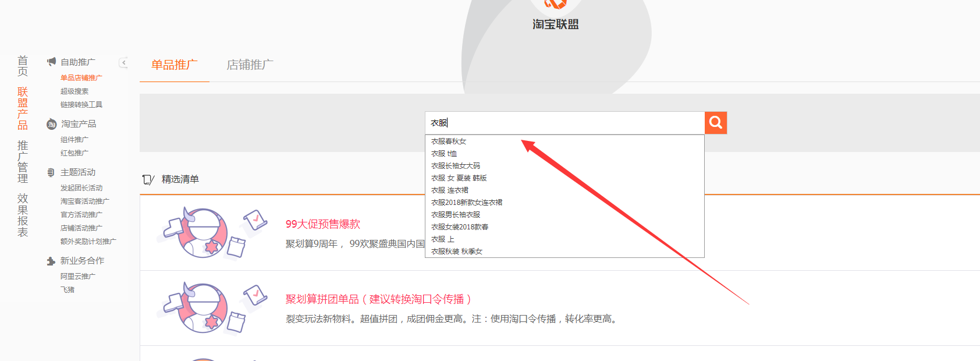Image resolution: width=980 pixels, height=361 pixels.
Task: Pick the 衣服 连衣裙 search suggestion
Action: (x=449, y=190)
